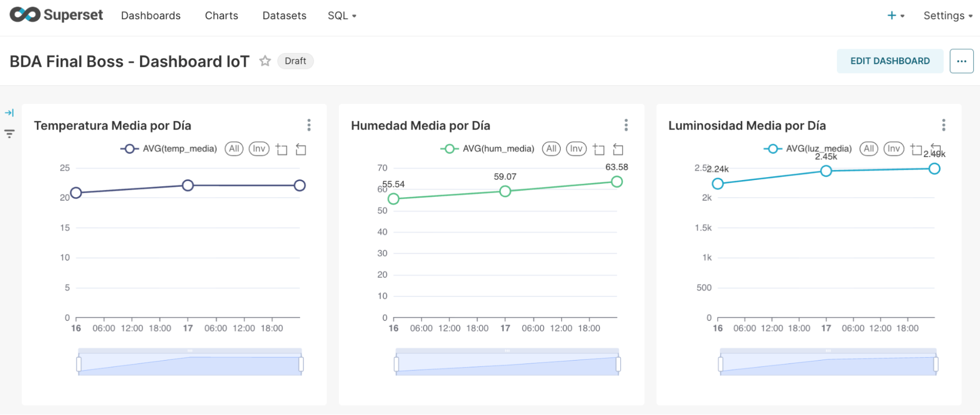This screenshot has height=415, width=980.
Task: Click the Luminosidad Media por Día title
Action: point(747,126)
